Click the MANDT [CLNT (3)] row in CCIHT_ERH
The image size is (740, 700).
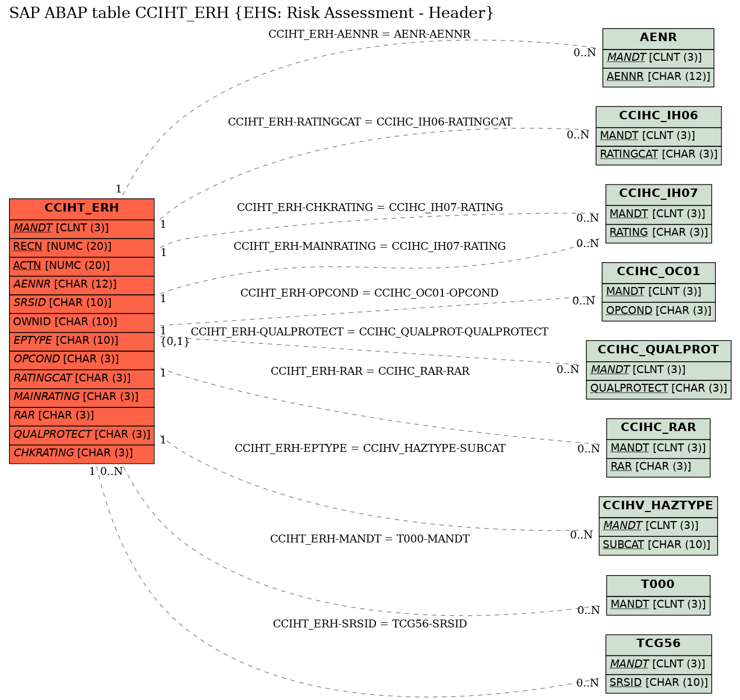(82, 228)
